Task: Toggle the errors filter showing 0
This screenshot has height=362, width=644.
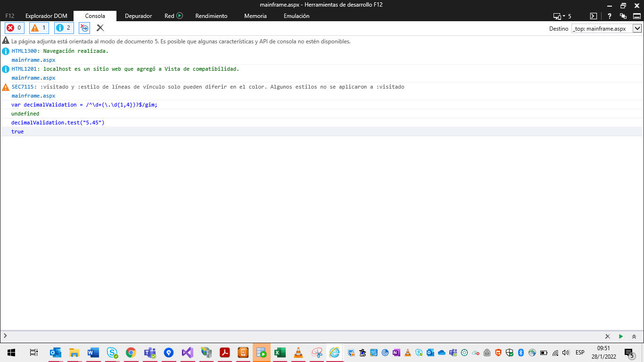Action: (14, 28)
